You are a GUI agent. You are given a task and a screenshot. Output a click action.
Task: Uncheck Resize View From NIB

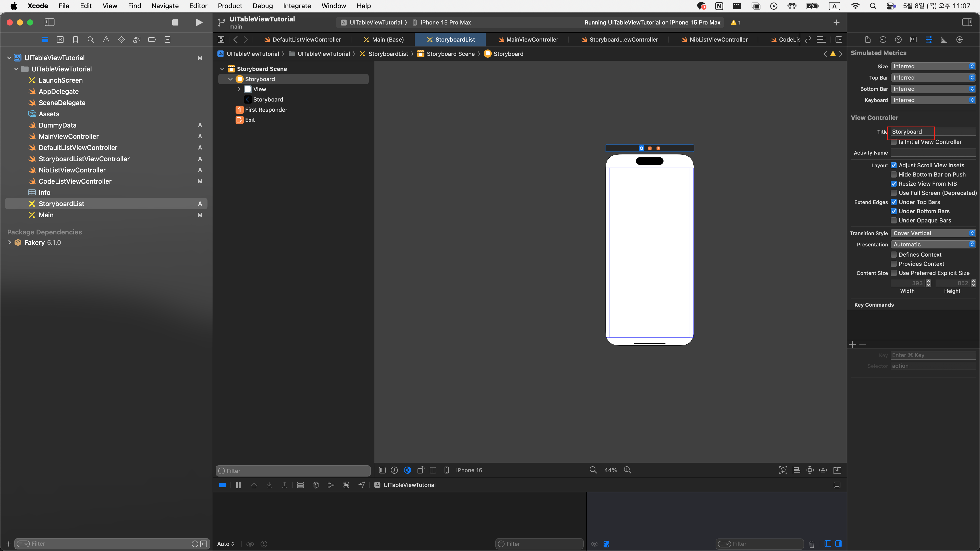(893, 184)
